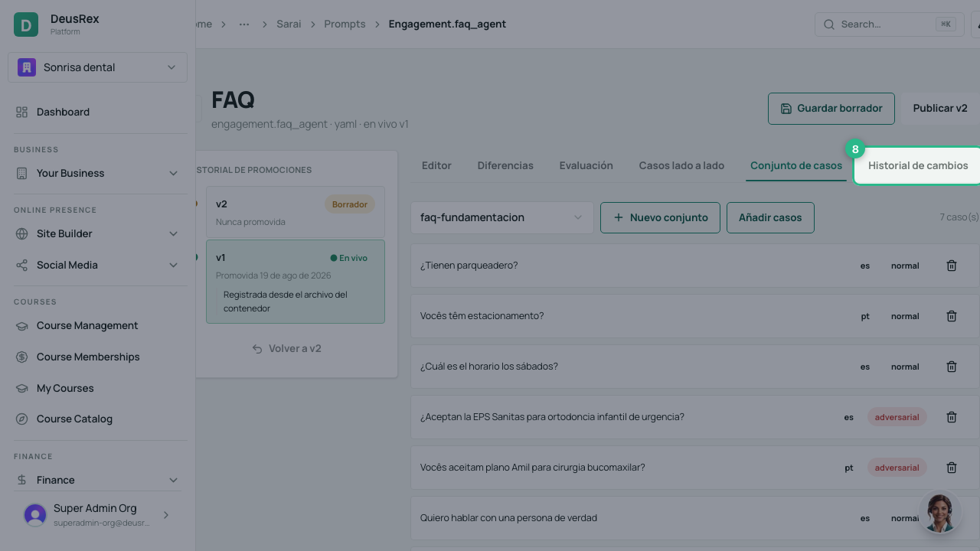Delete the horario los sábados case

click(952, 367)
